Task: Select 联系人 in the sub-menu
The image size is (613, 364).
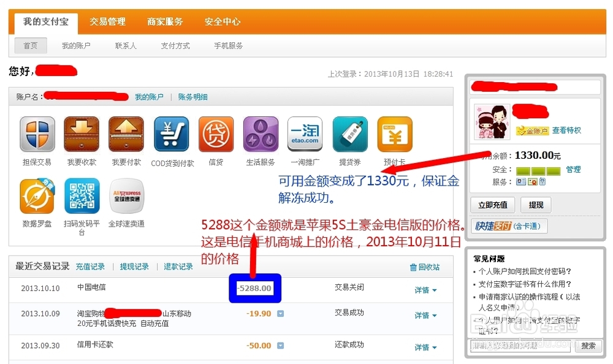Action: pos(126,46)
